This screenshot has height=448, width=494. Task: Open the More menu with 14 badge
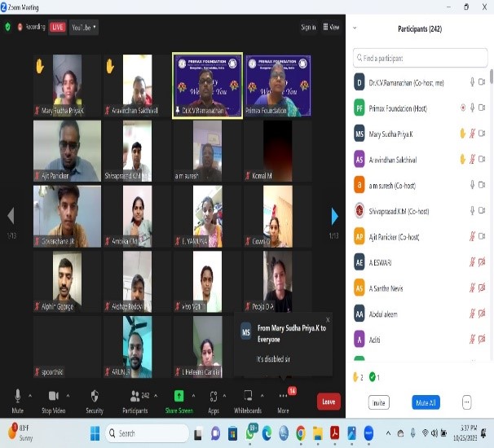coord(283,401)
